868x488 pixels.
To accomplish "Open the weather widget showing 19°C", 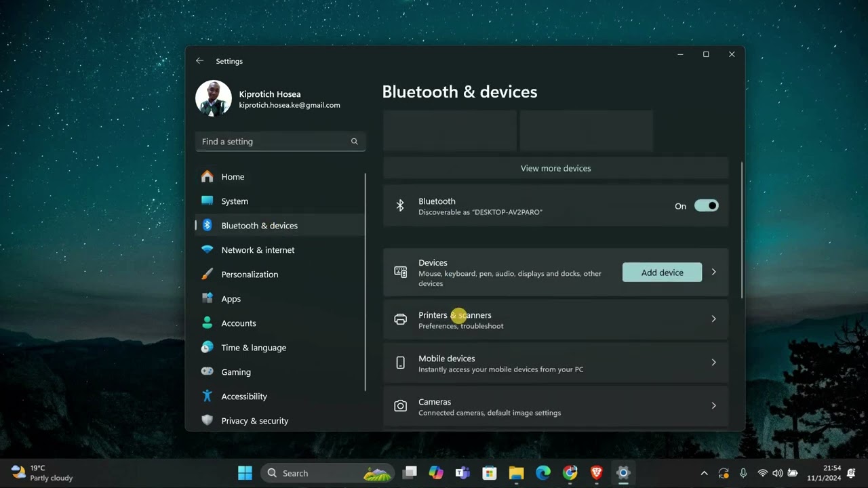I will tap(42, 473).
